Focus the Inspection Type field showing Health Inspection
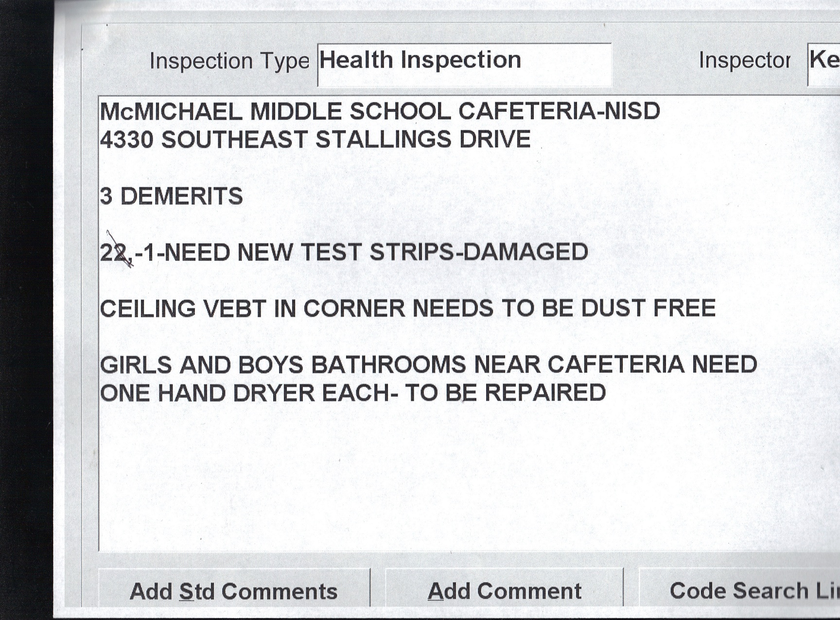 pyautogui.click(x=464, y=63)
